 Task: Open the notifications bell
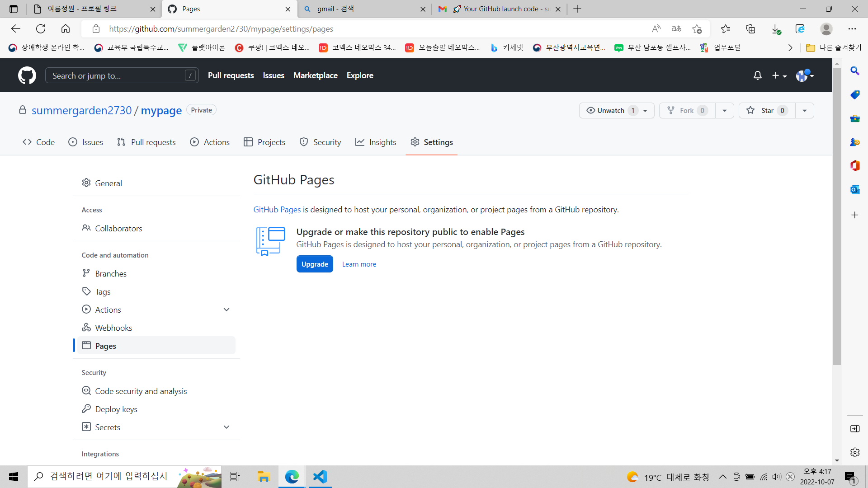tap(758, 75)
